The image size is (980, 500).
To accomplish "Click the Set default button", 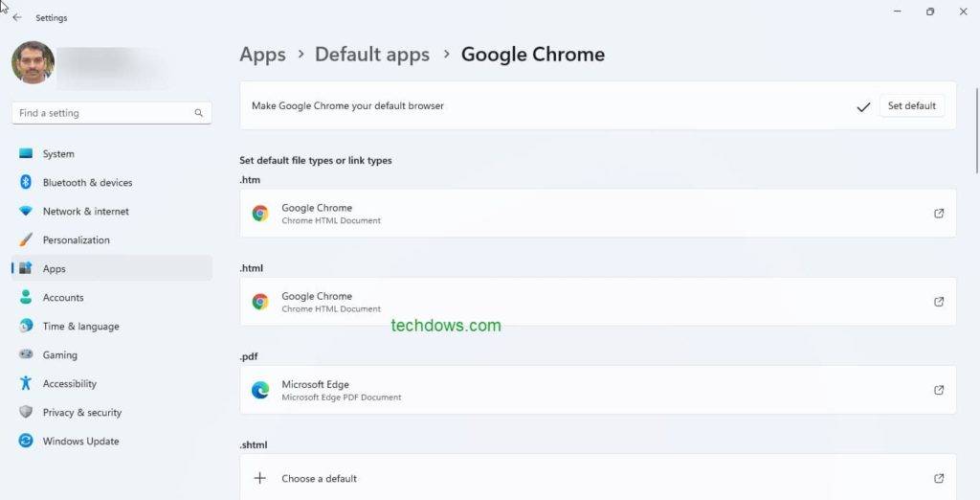I will coord(912,105).
